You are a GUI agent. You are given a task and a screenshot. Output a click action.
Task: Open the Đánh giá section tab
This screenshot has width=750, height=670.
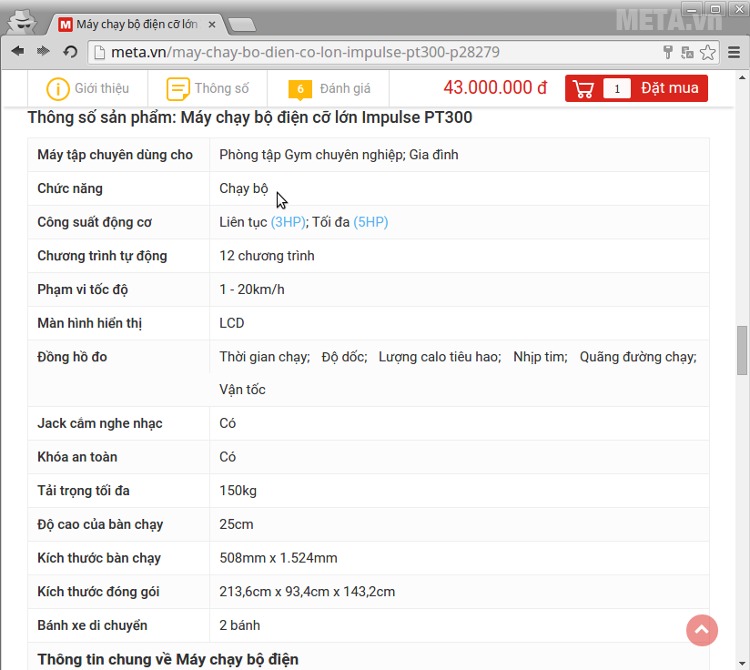[329, 88]
